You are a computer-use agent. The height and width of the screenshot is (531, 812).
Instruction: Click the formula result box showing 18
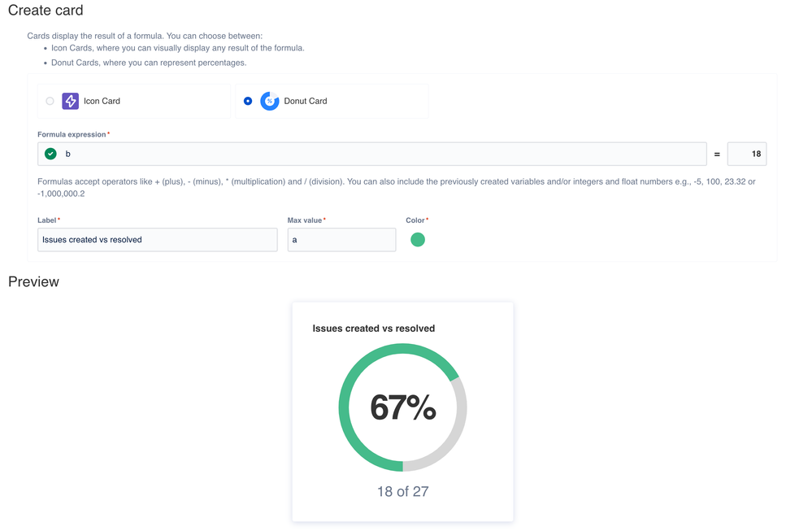click(747, 154)
